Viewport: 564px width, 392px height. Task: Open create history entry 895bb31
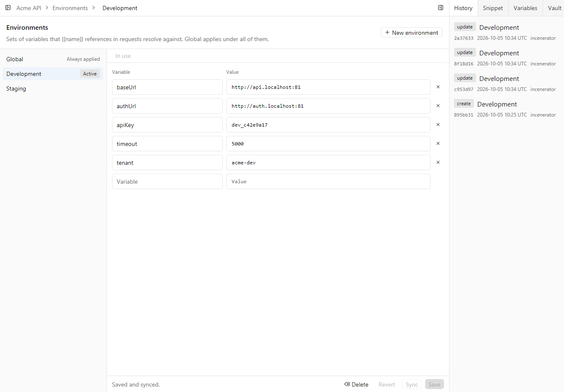coord(507,109)
